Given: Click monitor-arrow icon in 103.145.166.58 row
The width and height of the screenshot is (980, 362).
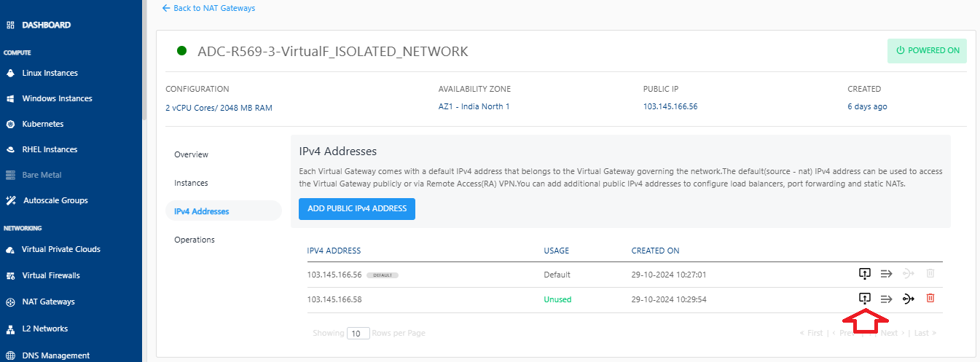Looking at the screenshot, I should pyautogui.click(x=864, y=298).
